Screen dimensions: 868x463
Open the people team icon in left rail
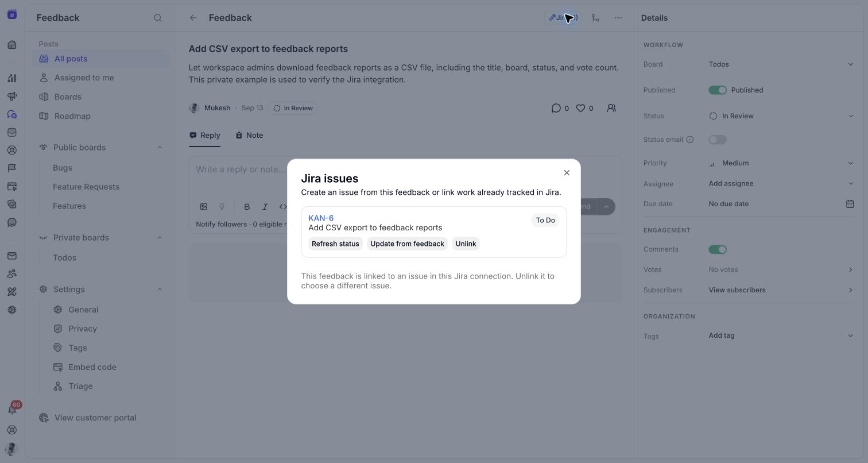point(12,274)
